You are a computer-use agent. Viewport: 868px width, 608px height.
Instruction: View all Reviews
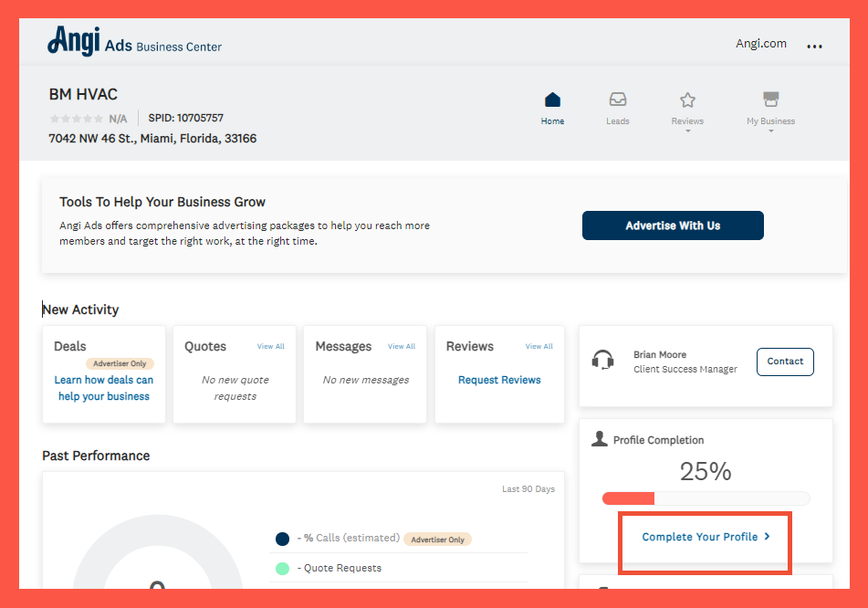pyautogui.click(x=539, y=347)
